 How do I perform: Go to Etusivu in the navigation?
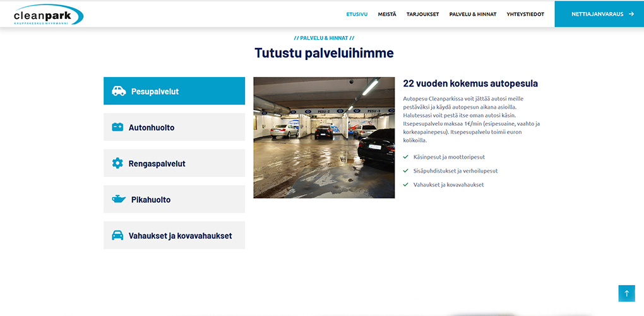[x=357, y=14]
